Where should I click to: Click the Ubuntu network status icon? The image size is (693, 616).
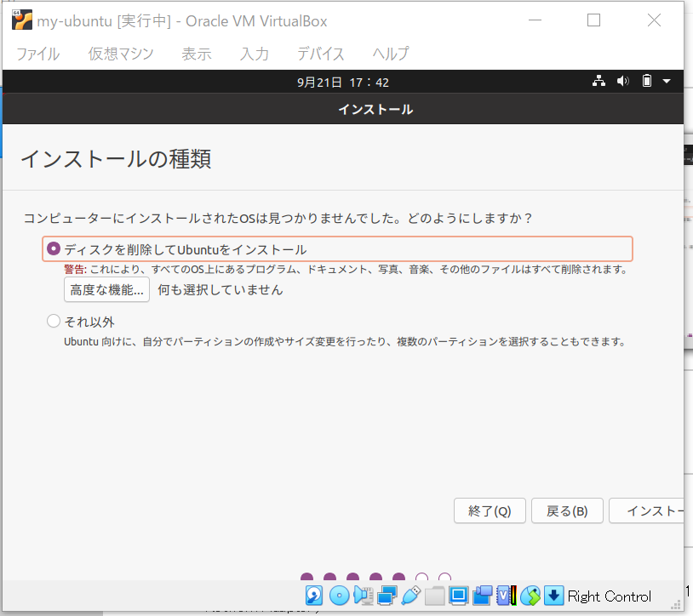598,81
